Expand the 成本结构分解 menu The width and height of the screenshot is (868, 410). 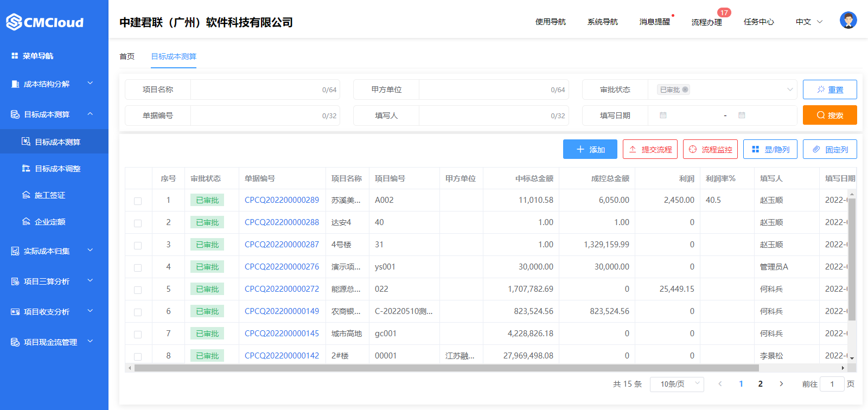click(90, 83)
